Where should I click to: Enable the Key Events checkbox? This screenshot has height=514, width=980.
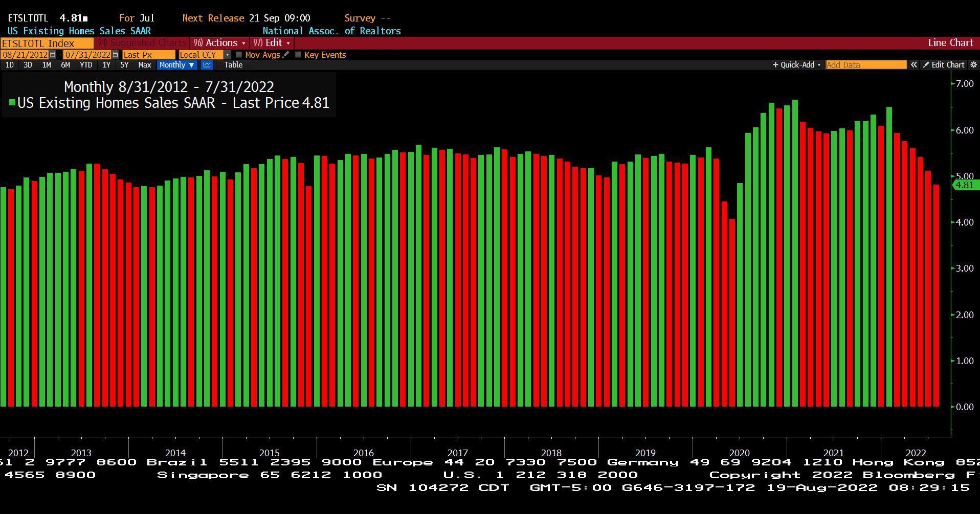[298, 55]
